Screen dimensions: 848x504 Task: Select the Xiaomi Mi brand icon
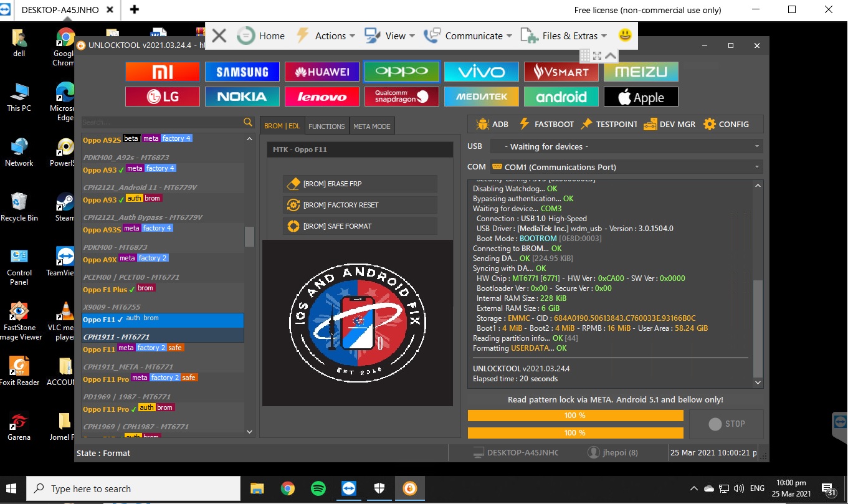click(x=162, y=72)
